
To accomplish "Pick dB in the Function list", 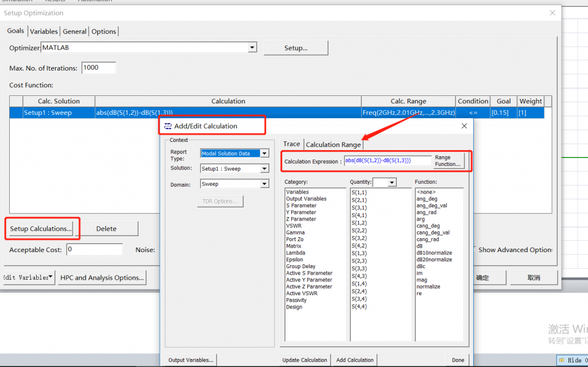I will pos(420,246).
